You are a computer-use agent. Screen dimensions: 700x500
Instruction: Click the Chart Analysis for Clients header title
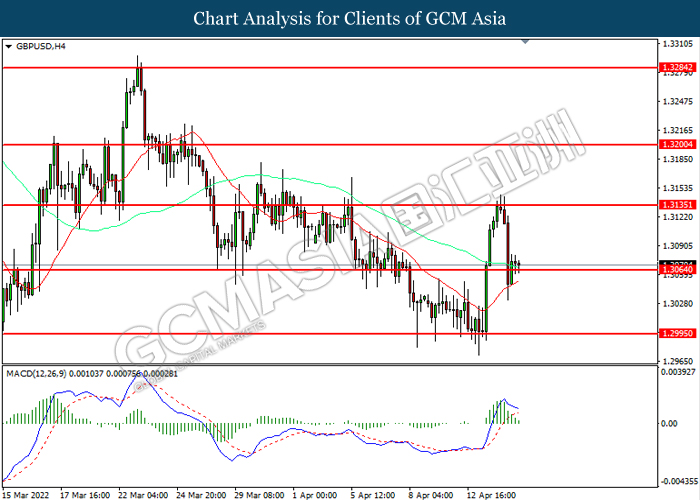coord(350,19)
